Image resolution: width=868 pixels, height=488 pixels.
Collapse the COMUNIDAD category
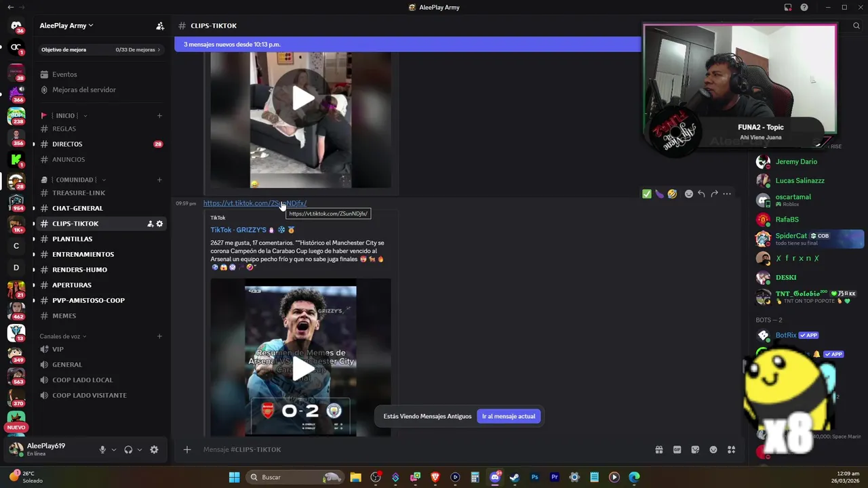click(x=75, y=180)
